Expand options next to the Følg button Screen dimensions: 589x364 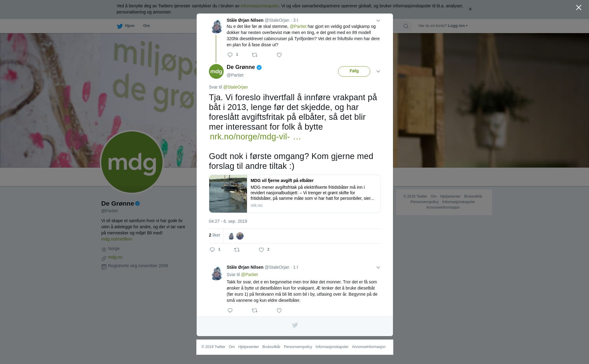pos(378,71)
